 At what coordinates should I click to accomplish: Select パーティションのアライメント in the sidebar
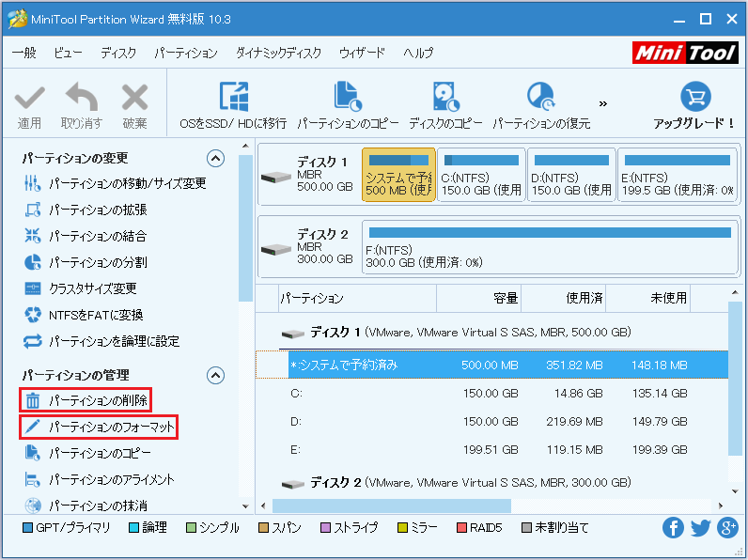[x=100, y=479]
